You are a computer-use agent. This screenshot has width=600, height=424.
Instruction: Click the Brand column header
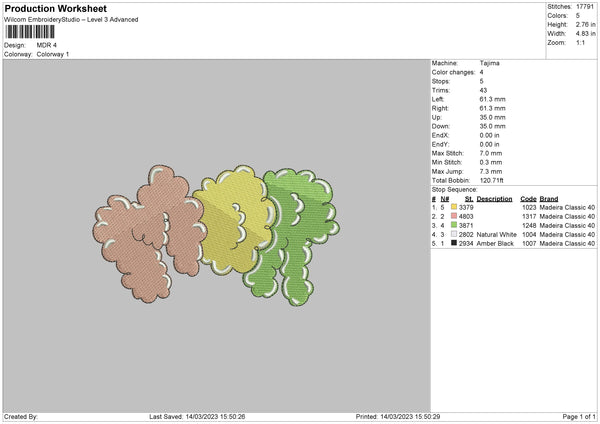[x=549, y=199]
